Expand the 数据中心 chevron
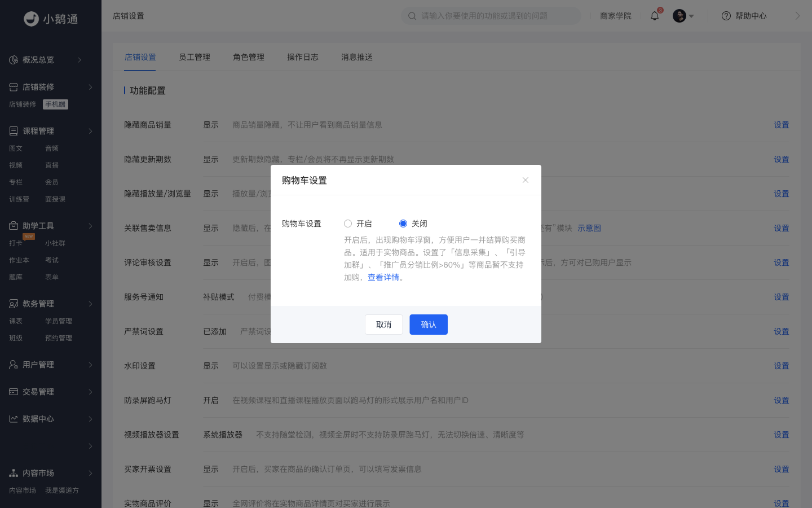The image size is (812, 508). 90,419
